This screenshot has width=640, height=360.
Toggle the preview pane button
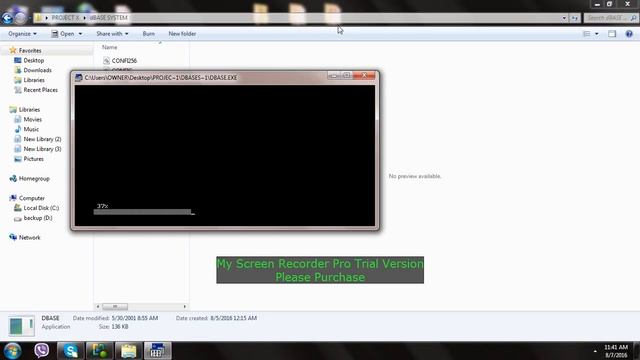pyautogui.click(x=612, y=34)
